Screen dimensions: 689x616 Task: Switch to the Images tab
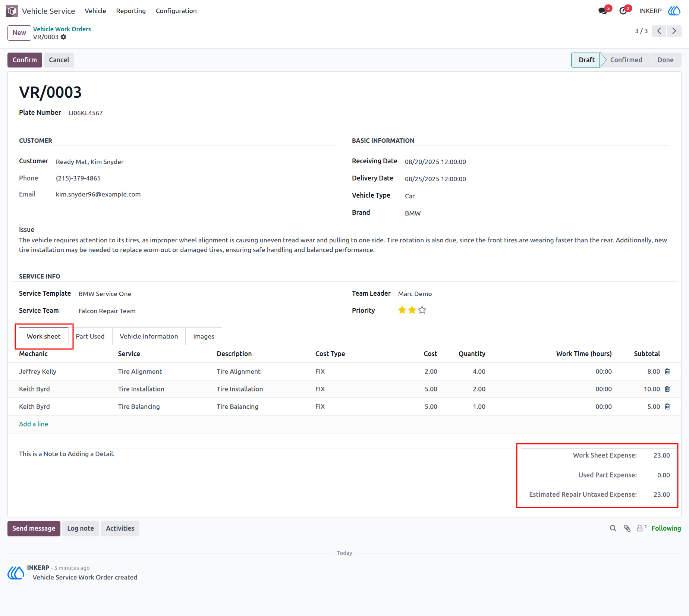coord(204,336)
